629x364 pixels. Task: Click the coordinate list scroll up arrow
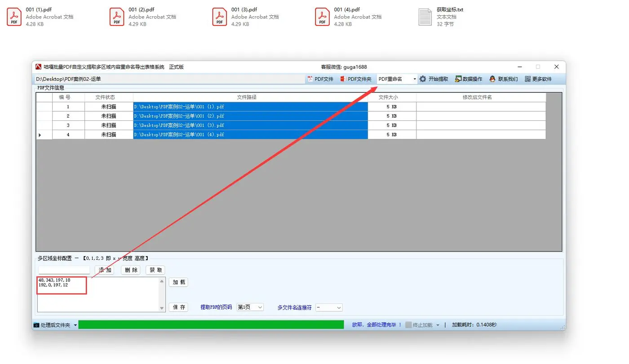[162, 281]
